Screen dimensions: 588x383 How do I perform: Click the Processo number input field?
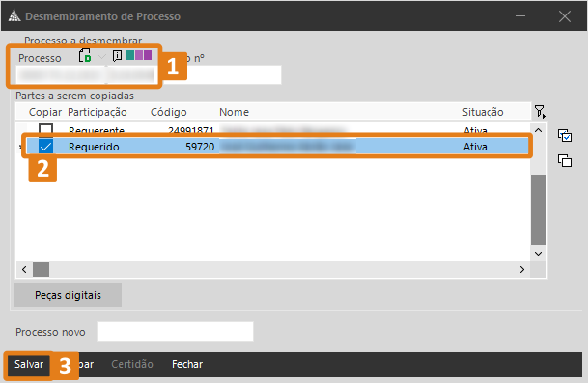(86, 75)
